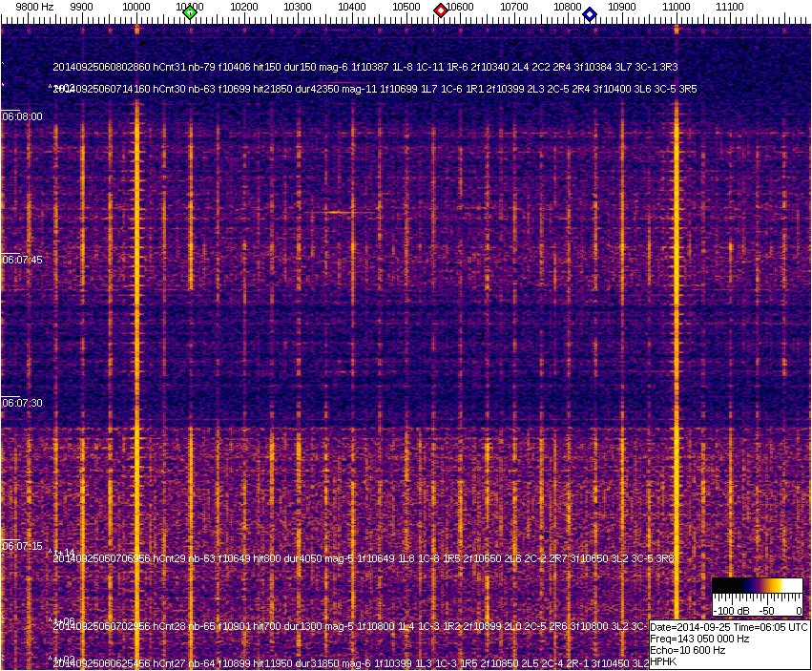Click the 11000 Hz frequency axis label

[677, 7]
